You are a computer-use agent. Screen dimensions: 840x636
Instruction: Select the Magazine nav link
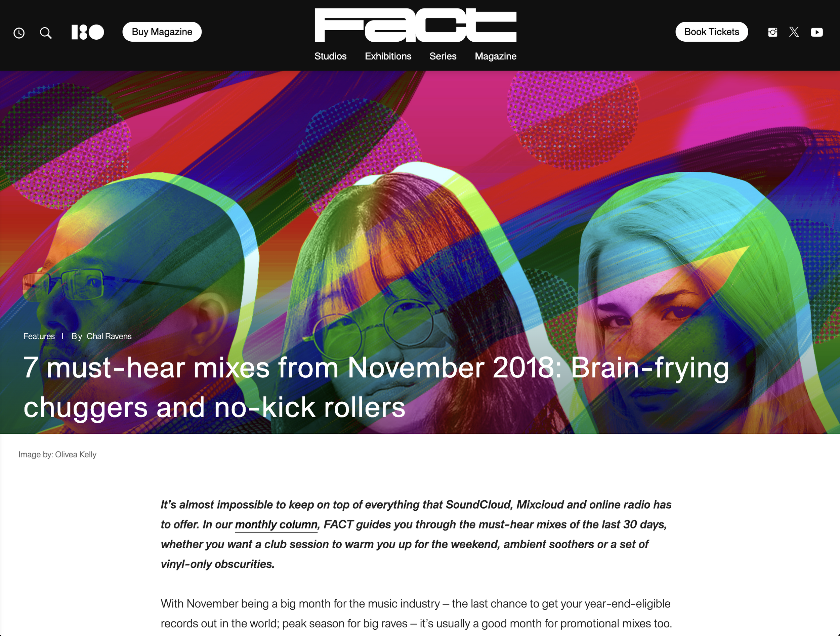point(496,56)
